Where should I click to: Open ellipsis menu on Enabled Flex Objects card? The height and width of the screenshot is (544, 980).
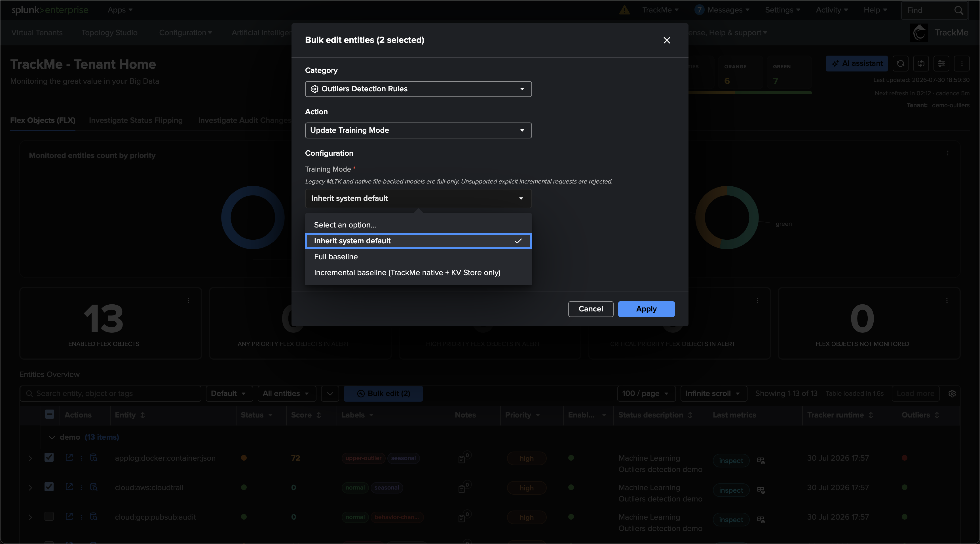188,301
